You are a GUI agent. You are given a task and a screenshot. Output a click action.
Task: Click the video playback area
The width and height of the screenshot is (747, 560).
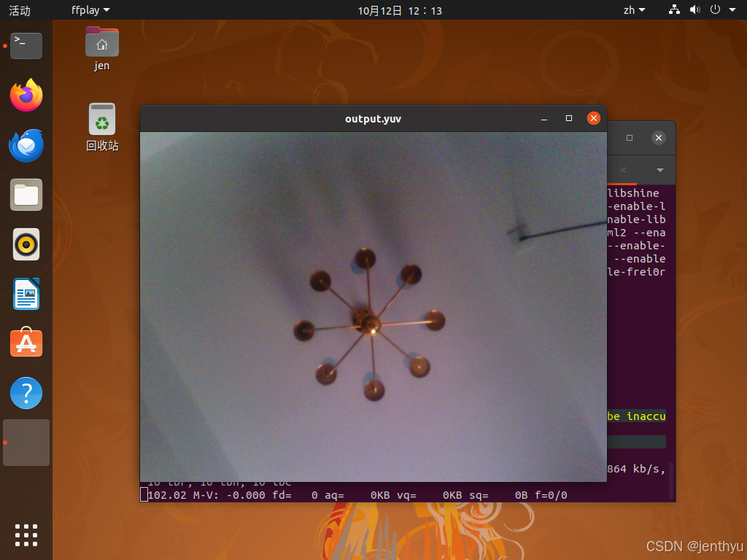point(373,307)
